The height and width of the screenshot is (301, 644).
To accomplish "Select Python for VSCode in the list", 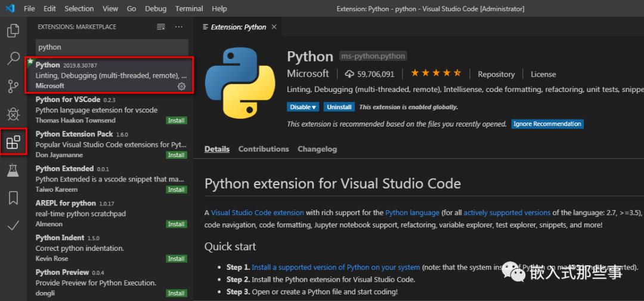I will [x=109, y=110].
